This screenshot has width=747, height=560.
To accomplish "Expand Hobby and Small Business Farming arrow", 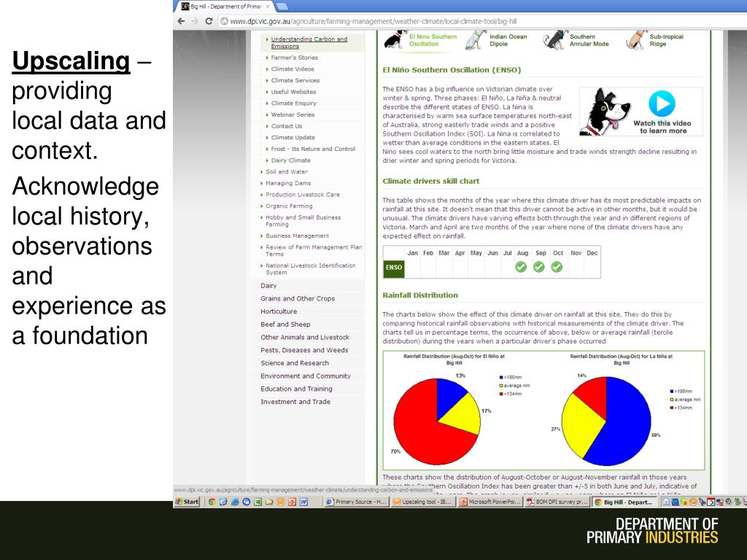I will [x=262, y=217].
